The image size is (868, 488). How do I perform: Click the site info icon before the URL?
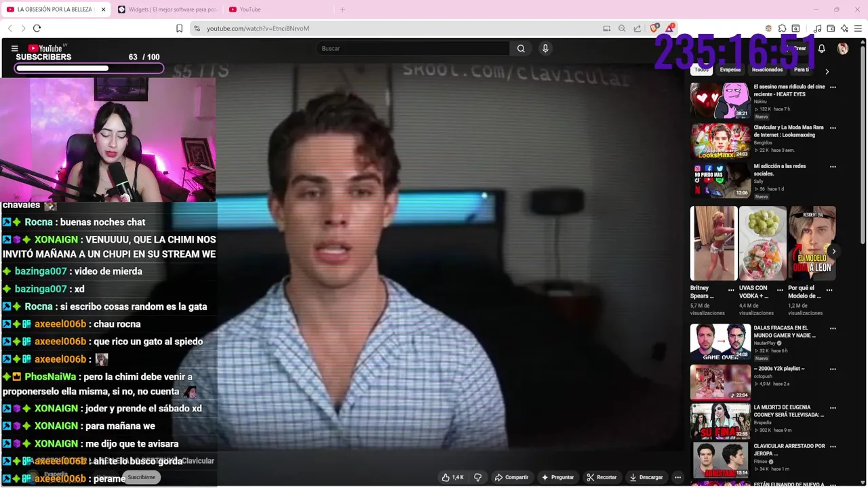197,28
